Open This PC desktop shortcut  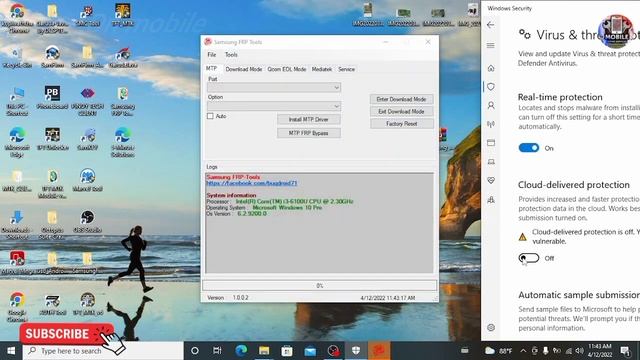(x=17, y=102)
